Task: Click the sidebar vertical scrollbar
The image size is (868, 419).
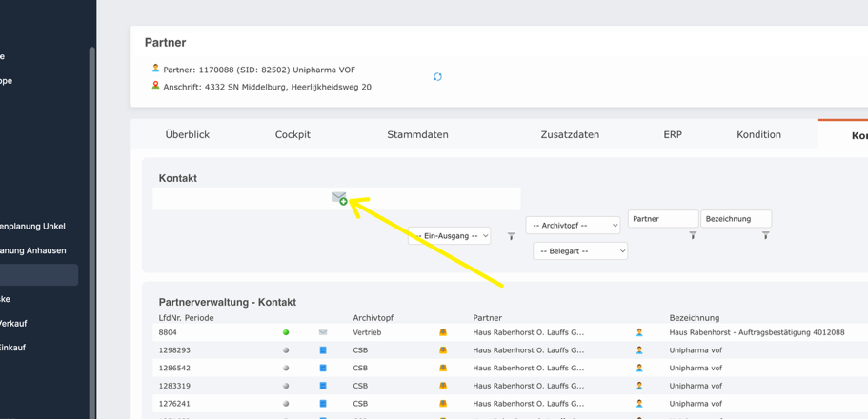Action: [x=91, y=232]
